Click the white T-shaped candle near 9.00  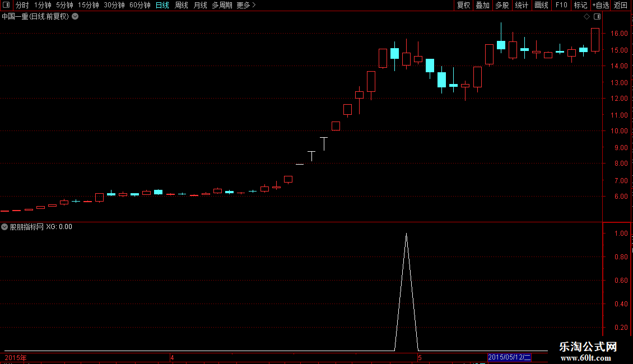pyautogui.click(x=324, y=144)
